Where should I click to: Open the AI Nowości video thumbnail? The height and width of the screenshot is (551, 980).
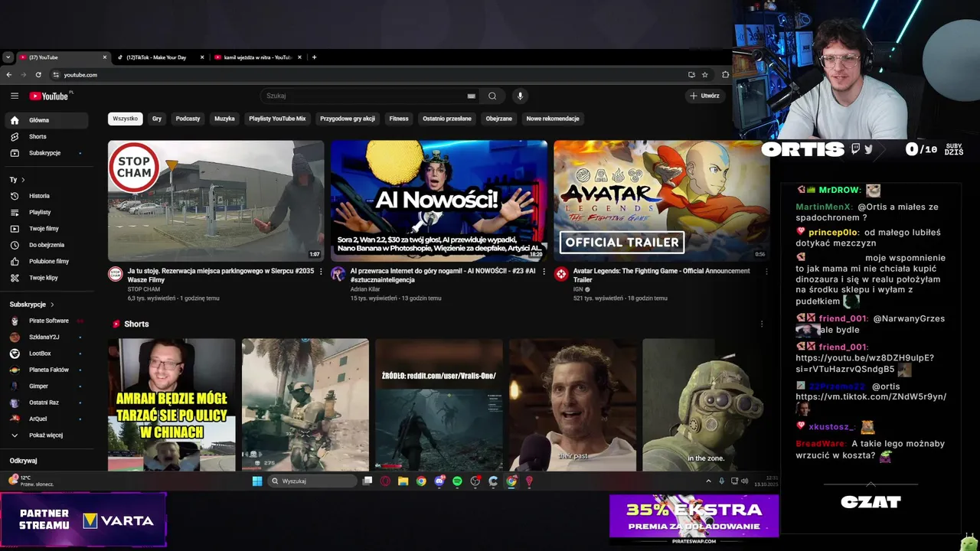pos(439,201)
